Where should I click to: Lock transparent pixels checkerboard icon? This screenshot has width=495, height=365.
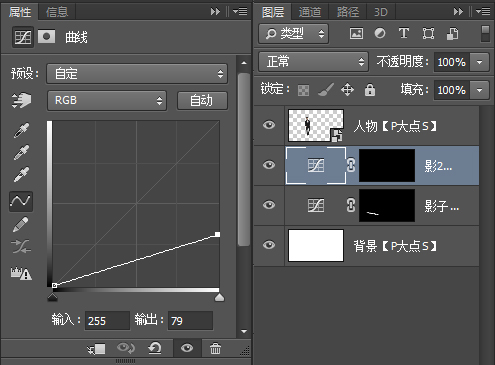coord(303,90)
